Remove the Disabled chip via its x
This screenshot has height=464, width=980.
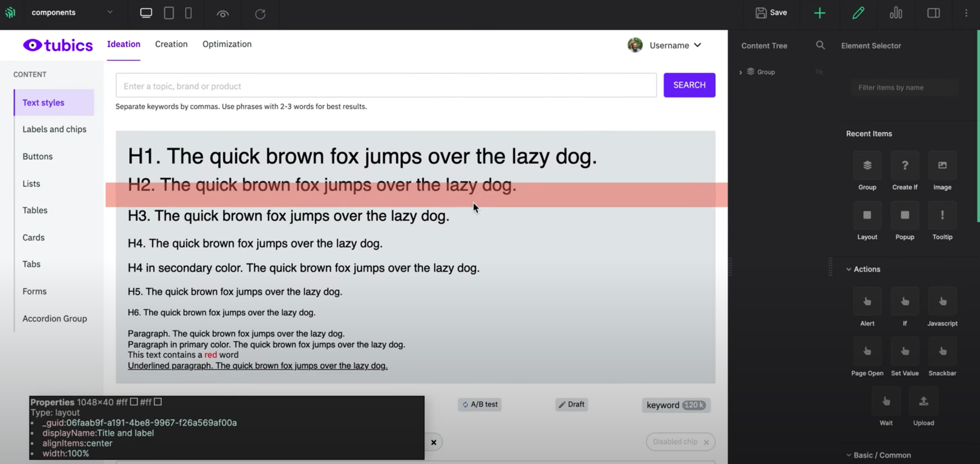point(706,442)
